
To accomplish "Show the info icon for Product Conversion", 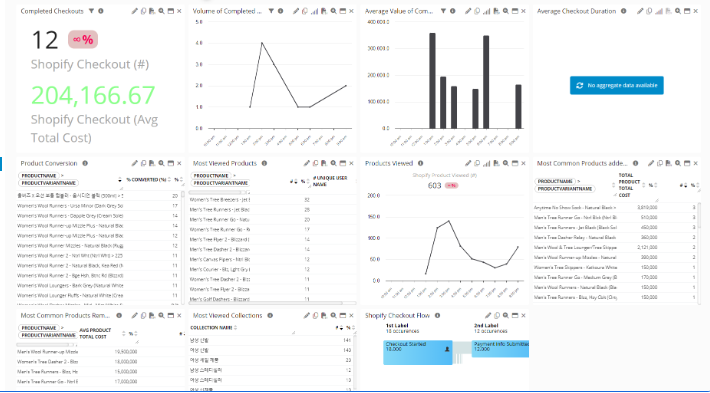I will (85, 163).
